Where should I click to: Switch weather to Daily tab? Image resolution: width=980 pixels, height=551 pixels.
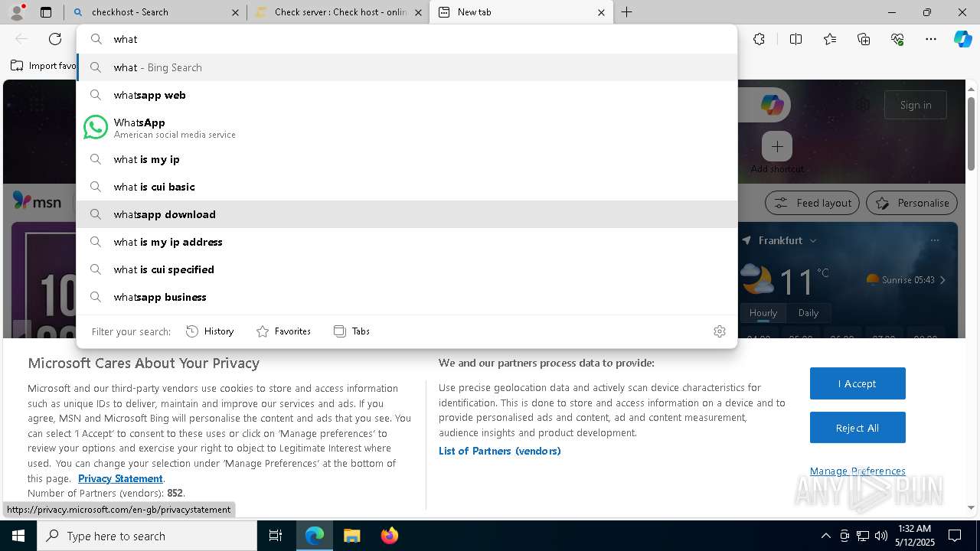point(808,313)
